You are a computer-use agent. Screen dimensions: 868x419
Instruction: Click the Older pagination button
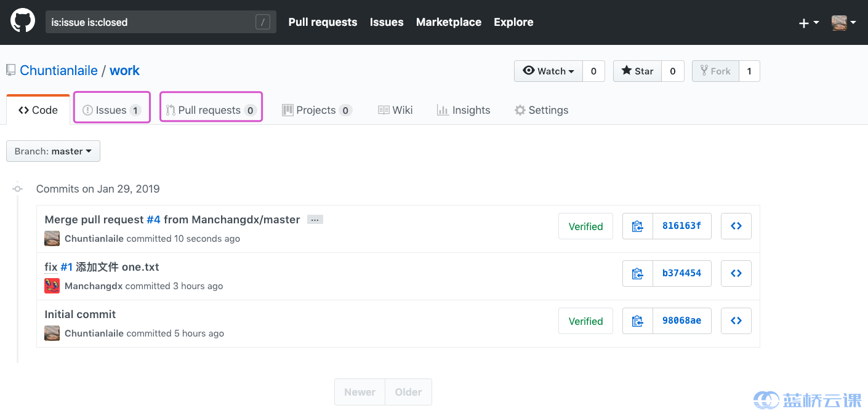(x=409, y=392)
